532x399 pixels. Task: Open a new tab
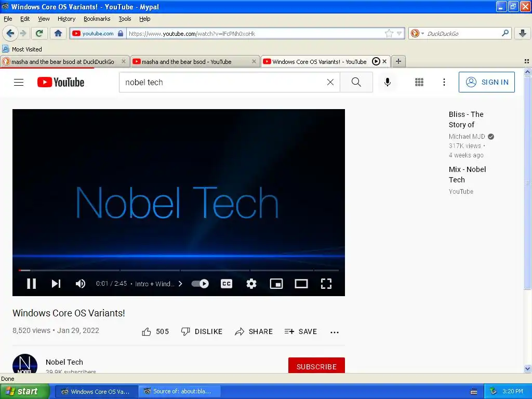point(398,61)
